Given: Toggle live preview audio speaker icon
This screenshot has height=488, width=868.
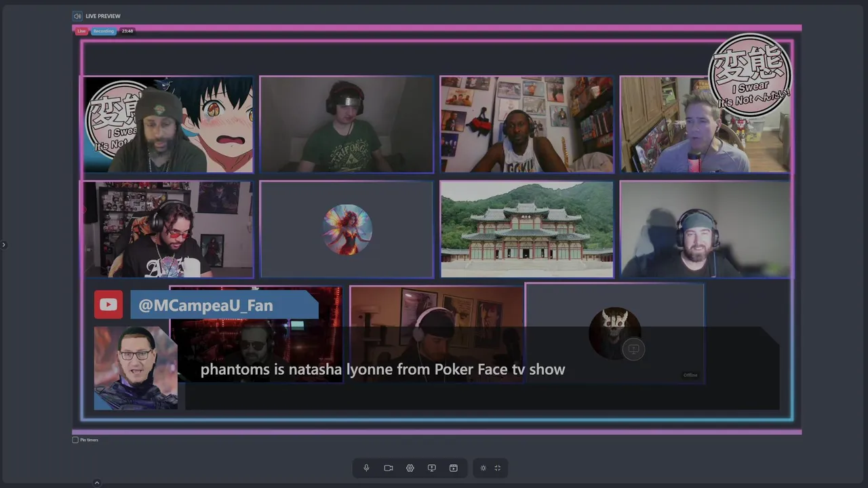Looking at the screenshot, I should pyautogui.click(x=77, y=16).
